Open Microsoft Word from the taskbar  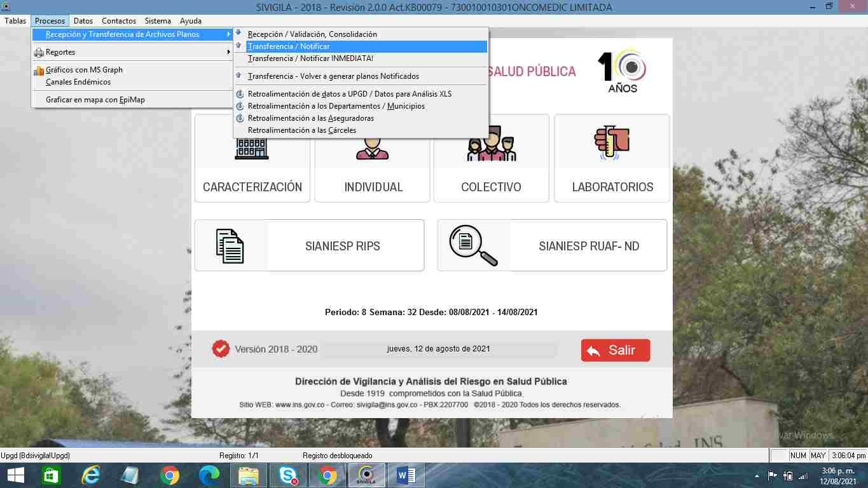(406, 475)
